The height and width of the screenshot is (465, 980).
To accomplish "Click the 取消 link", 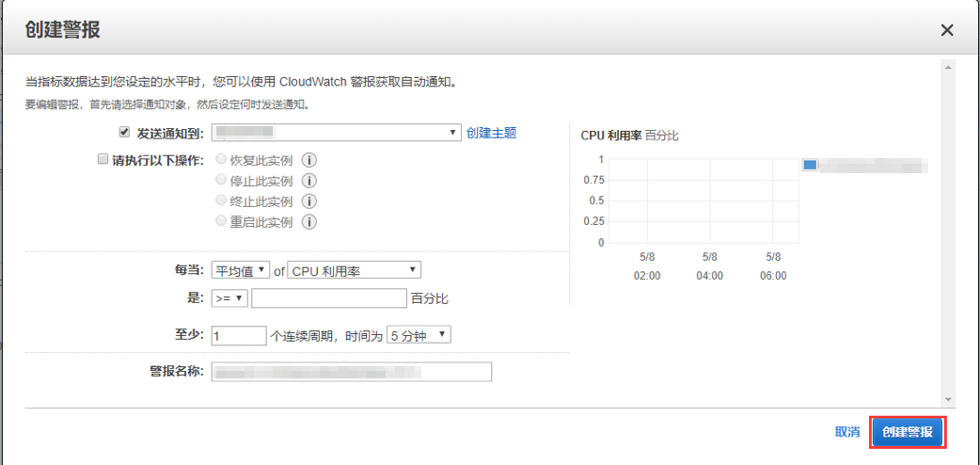I will (x=846, y=432).
